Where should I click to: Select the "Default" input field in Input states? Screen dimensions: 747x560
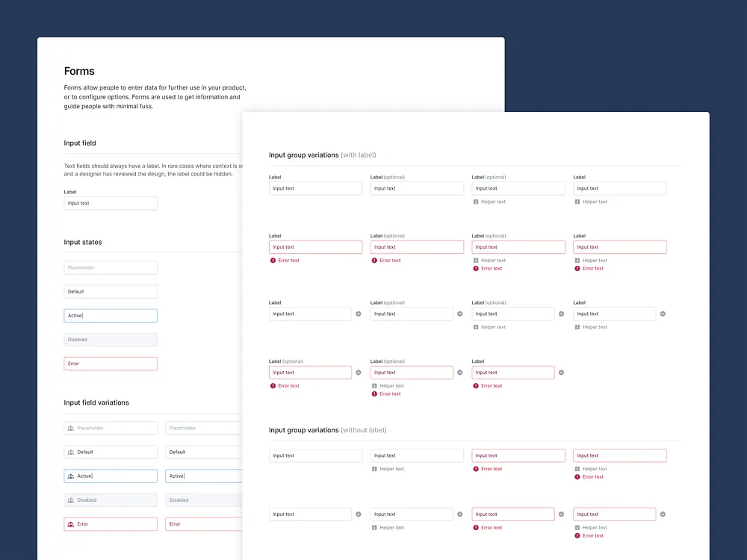[x=111, y=291]
